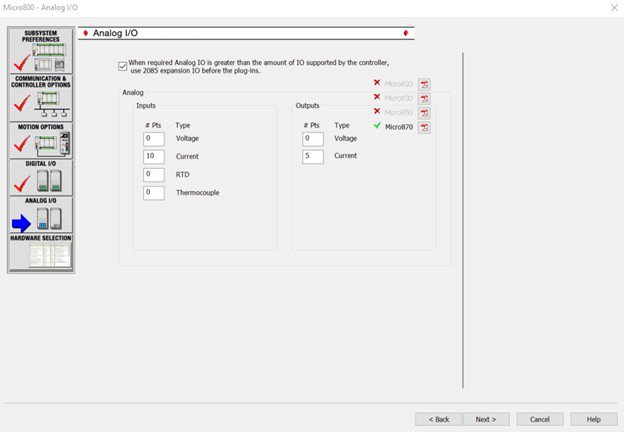The width and height of the screenshot is (624, 432).
Task: Click the Micro820 controller label
Action: [399, 84]
